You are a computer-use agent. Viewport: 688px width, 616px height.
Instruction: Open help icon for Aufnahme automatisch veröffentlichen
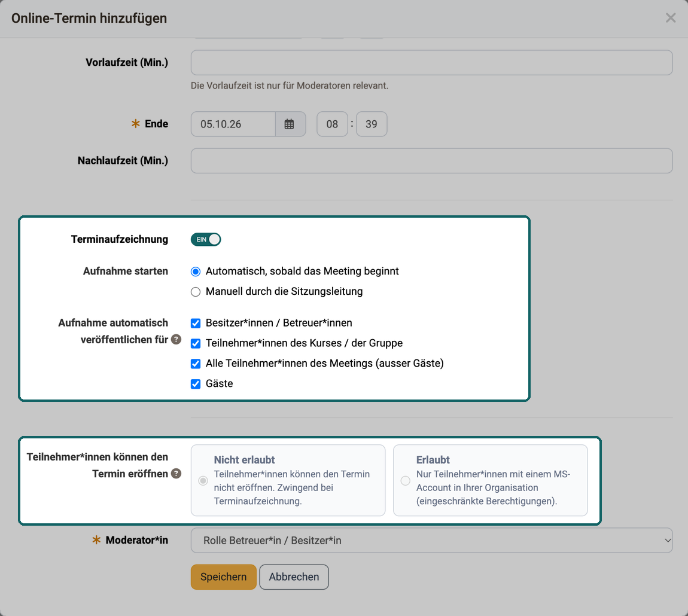176,339
